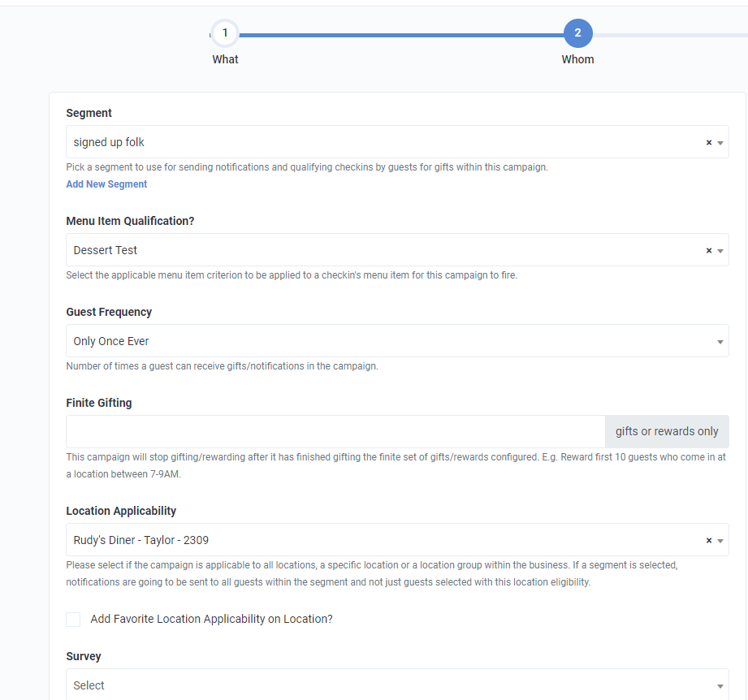The image size is (748, 700).
Task: Enable Add Favorite Location Applicability on Location
Action: (73, 619)
